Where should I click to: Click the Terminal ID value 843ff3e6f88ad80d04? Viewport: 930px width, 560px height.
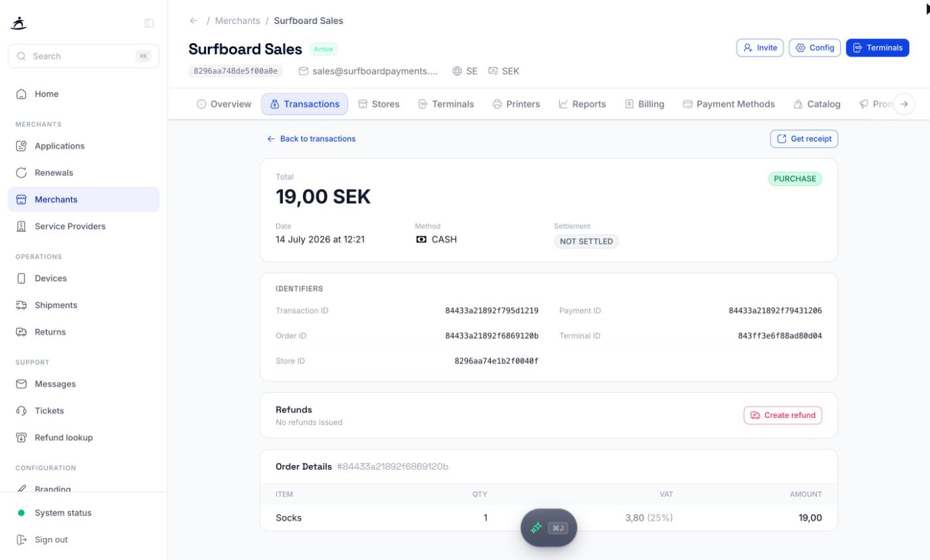(780, 336)
